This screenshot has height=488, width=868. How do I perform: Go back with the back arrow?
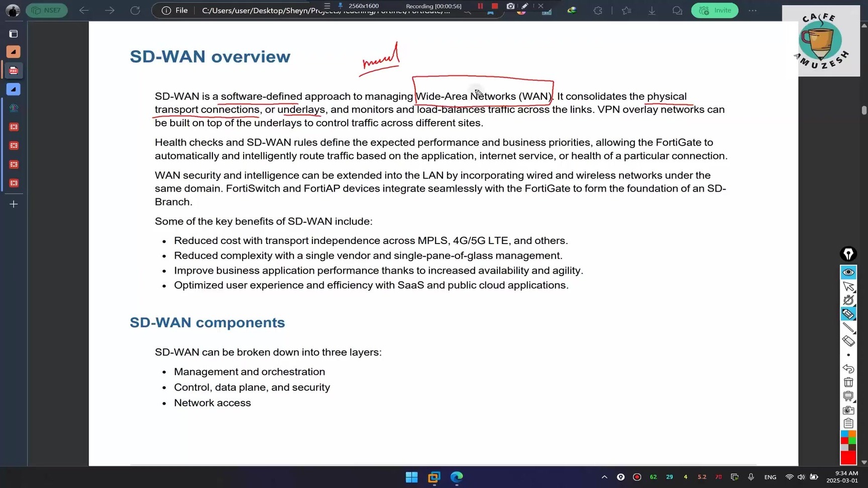point(84,10)
